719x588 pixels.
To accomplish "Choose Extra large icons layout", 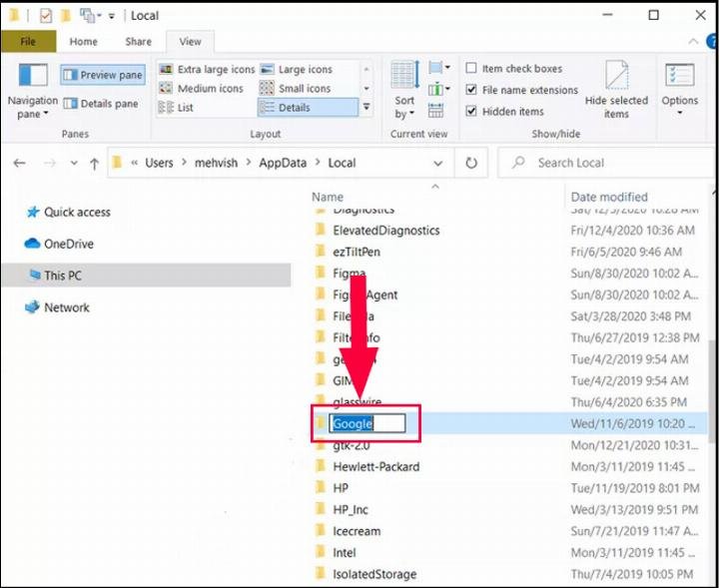I will point(207,69).
